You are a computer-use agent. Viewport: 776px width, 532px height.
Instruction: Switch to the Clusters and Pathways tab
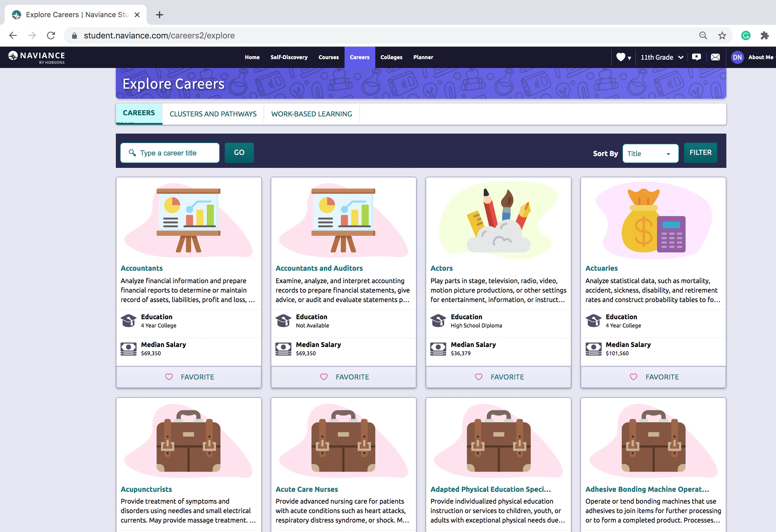click(213, 114)
